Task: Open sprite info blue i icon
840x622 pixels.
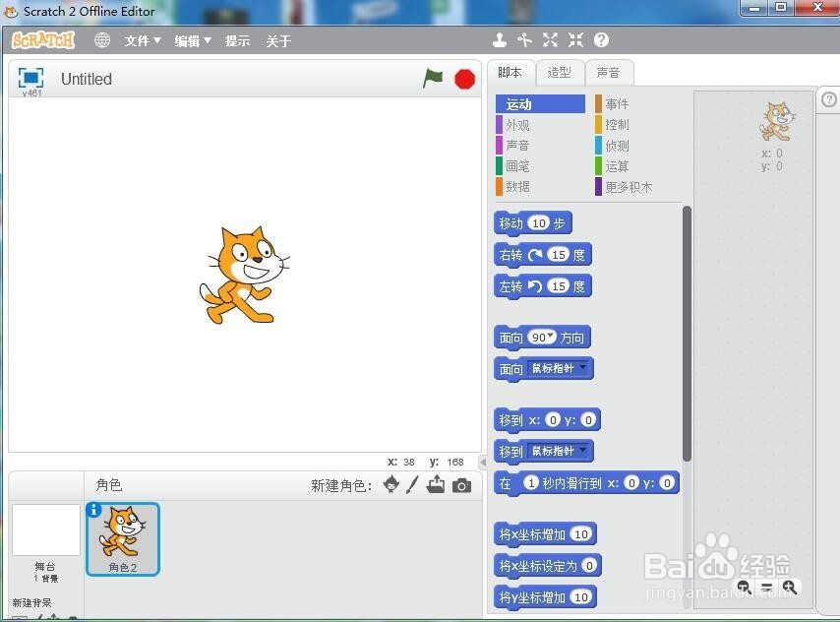Action: click(93, 510)
